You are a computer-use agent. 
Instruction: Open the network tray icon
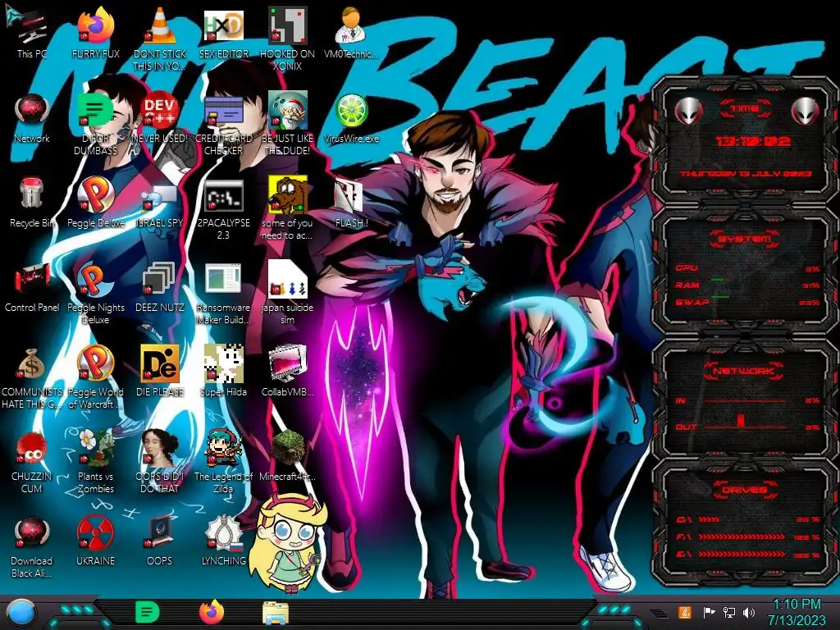pyautogui.click(x=729, y=612)
